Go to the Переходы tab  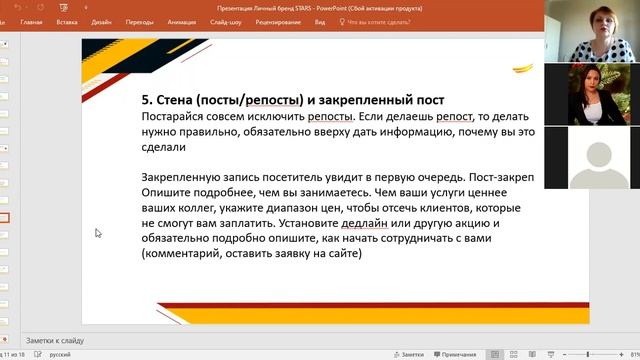click(x=140, y=22)
